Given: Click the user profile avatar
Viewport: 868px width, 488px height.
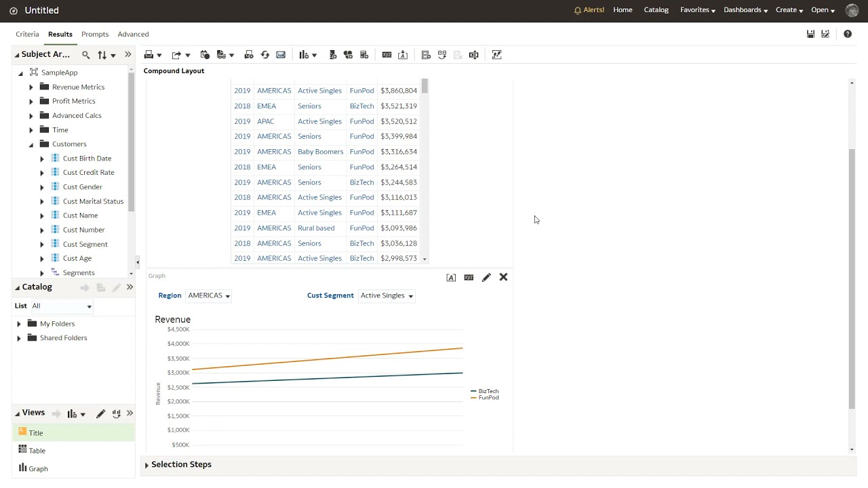Looking at the screenshot, I should tap(852, 10).
